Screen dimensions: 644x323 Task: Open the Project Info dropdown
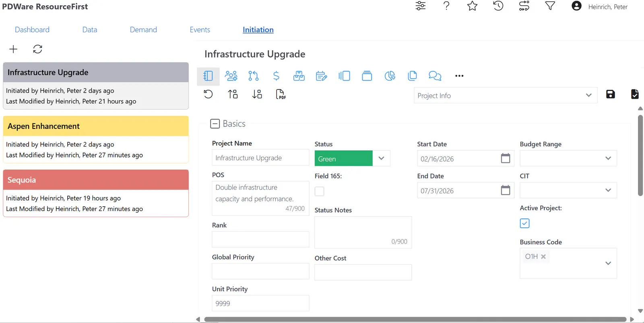tap(506, 95)
